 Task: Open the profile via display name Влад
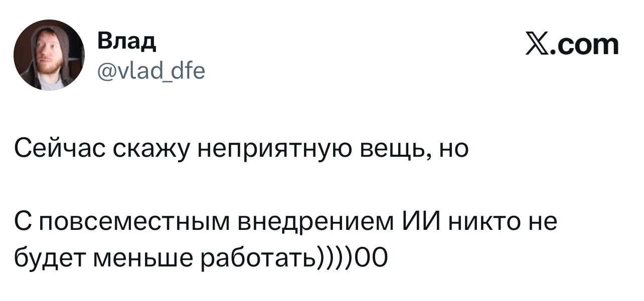tap(126, 41)
